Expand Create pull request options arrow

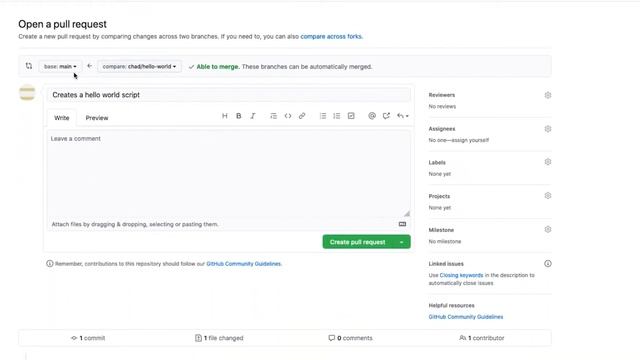tap(402, 242)
